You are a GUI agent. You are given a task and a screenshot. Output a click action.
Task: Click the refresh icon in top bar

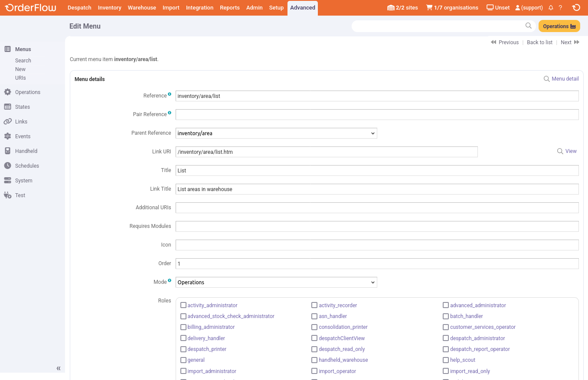pyautogui.click(x=576, y=8)
